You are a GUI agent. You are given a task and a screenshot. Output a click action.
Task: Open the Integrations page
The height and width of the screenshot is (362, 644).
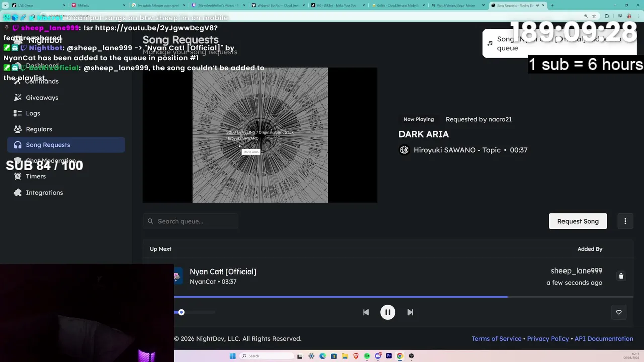tap(66, 192)
